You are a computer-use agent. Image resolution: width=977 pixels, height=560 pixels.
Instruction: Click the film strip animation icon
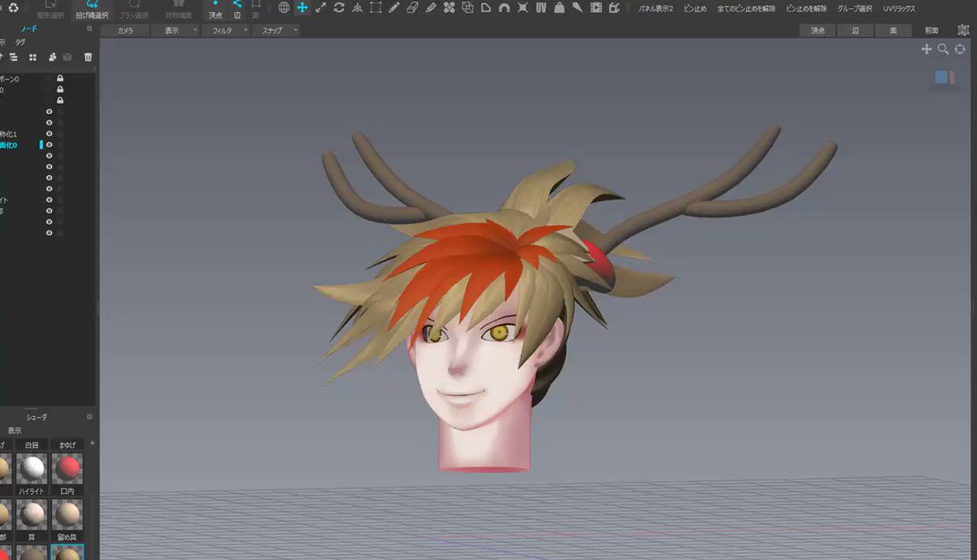point(596,7)
